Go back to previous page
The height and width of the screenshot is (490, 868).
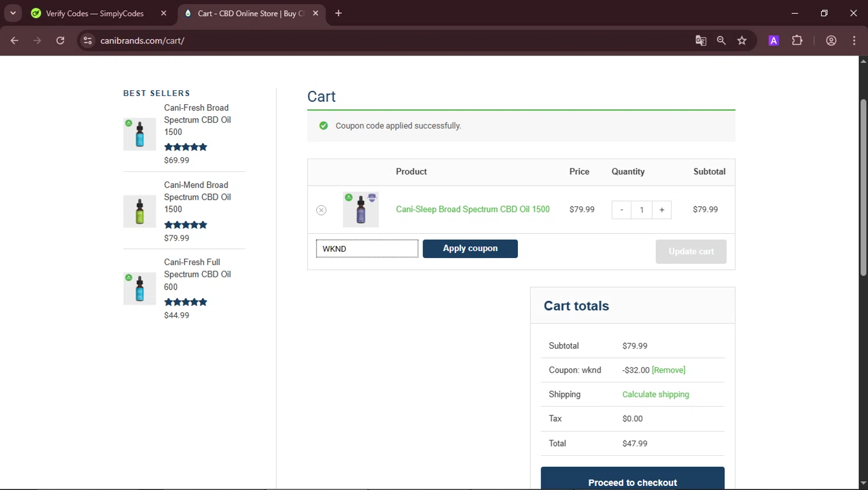[14, 40]
